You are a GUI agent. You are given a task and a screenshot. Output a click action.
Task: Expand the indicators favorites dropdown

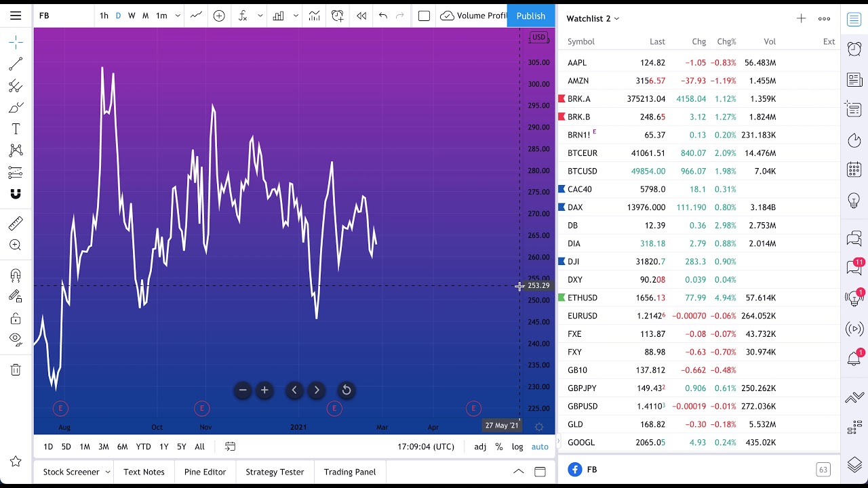(260, 16)
